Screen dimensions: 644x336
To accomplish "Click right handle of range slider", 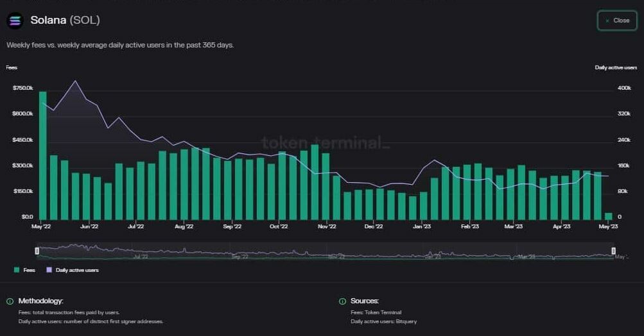I will tap(614, 251).
